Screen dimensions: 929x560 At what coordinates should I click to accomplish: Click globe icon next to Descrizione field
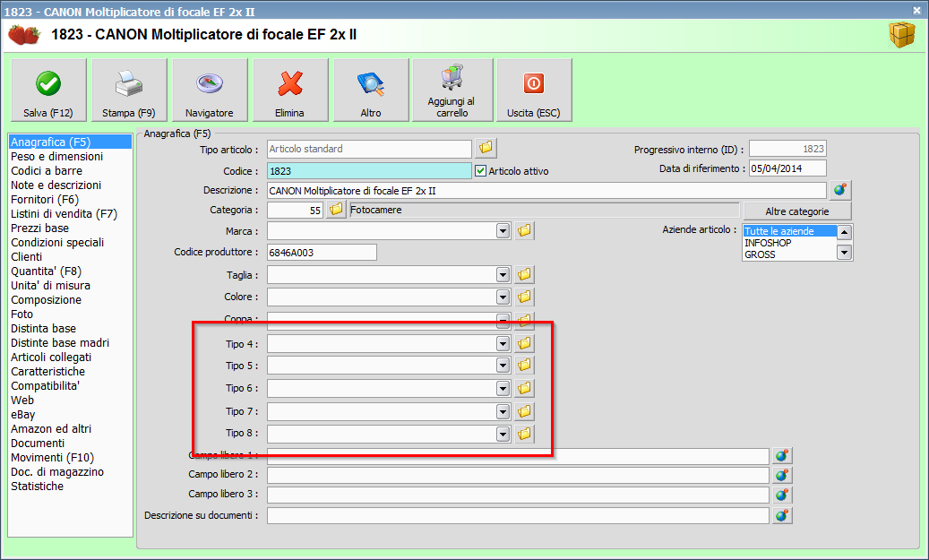pos(840,190)
